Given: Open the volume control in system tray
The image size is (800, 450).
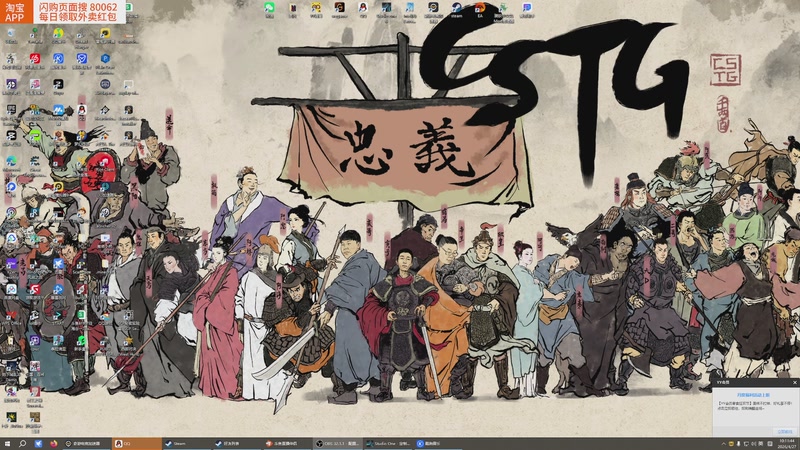Looking at the screenshot, I should click(x=754, y=444).
